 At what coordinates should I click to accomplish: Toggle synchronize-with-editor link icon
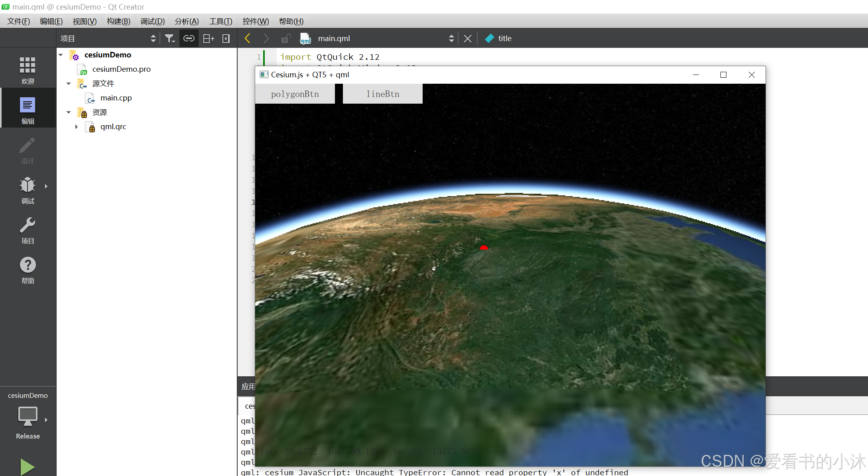[x=189, y=38]
